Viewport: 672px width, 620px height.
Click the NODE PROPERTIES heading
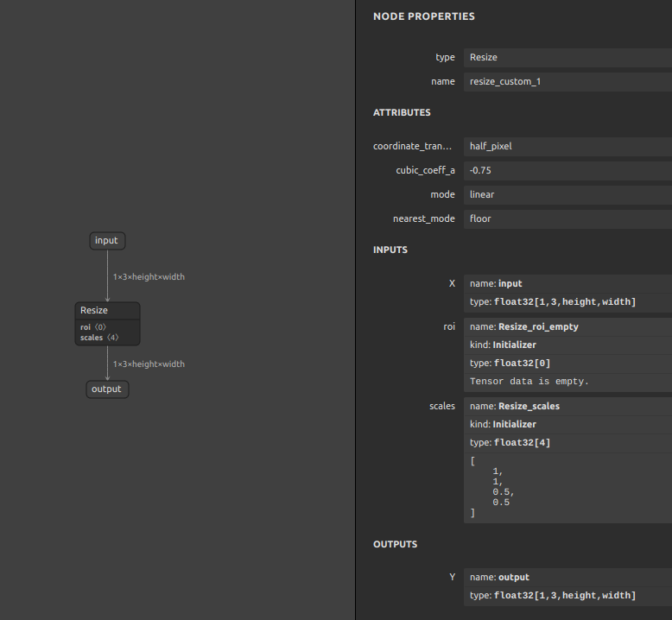coord(424,16)
